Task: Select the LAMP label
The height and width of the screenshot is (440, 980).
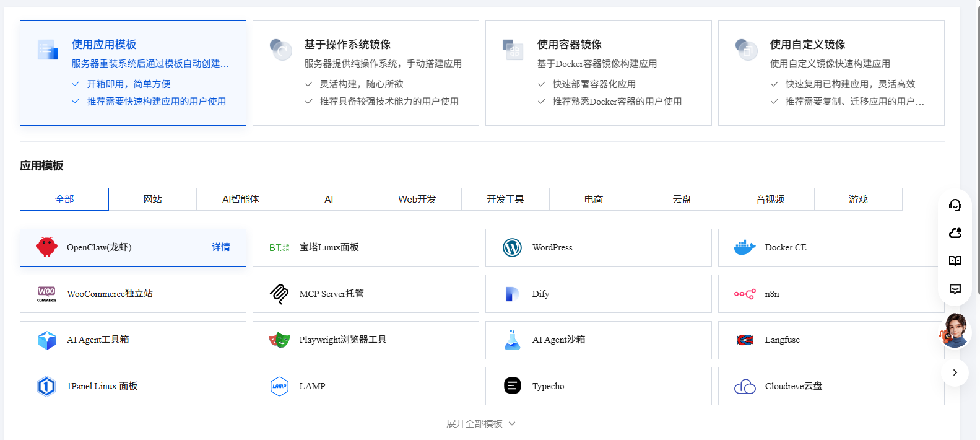Action: pyautogui.click(x=312, y=386)
